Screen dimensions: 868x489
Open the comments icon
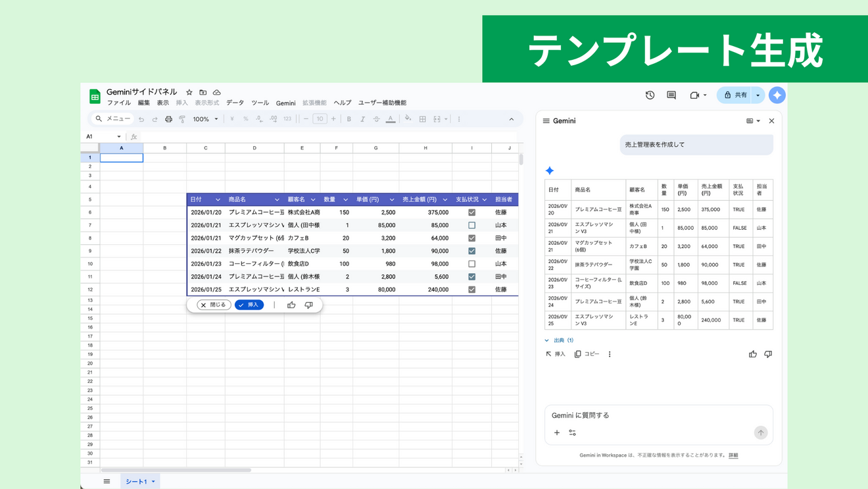pyautogui.click(x=671, y=95)
